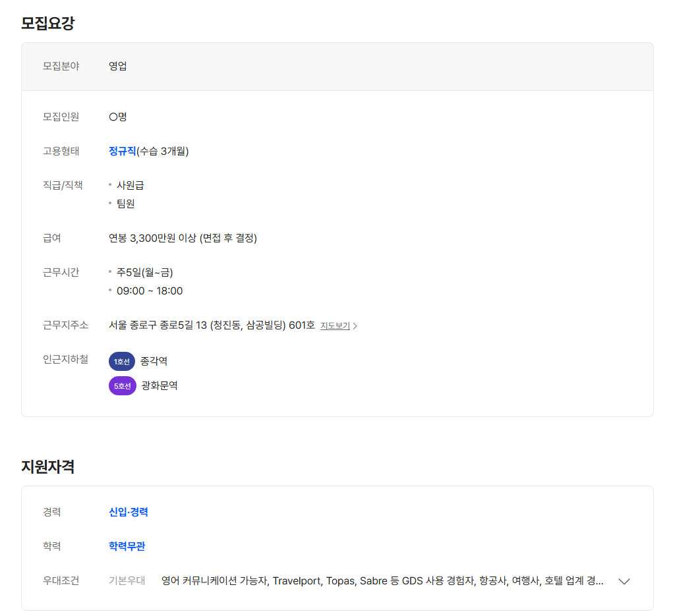Click the 지원자격 section heading
This screenshot has width=673, height=616.
tap(47, 467)
